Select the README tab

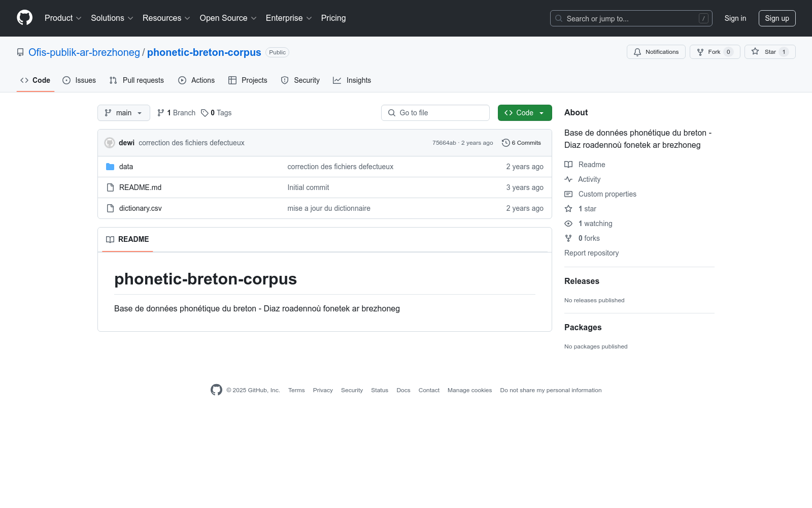[127, 239]
